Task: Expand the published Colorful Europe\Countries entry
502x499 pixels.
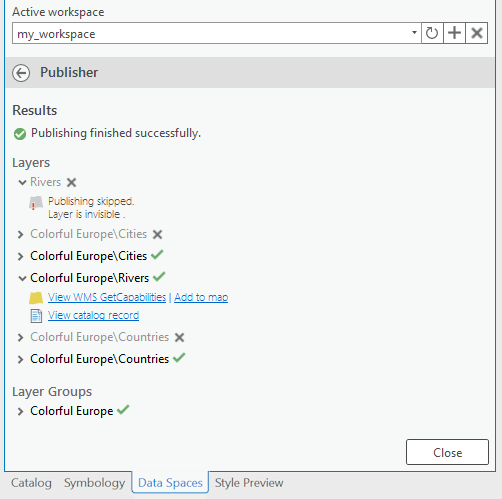Action: (x=20, y=360)
